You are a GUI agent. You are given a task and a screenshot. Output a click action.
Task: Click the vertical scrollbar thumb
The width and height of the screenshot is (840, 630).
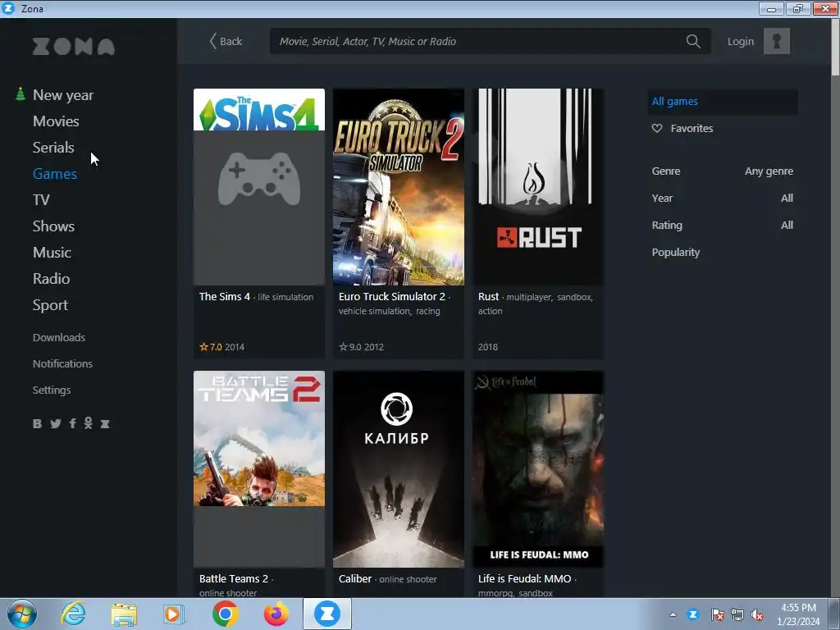pyautogui.click(x=835, y=48)
